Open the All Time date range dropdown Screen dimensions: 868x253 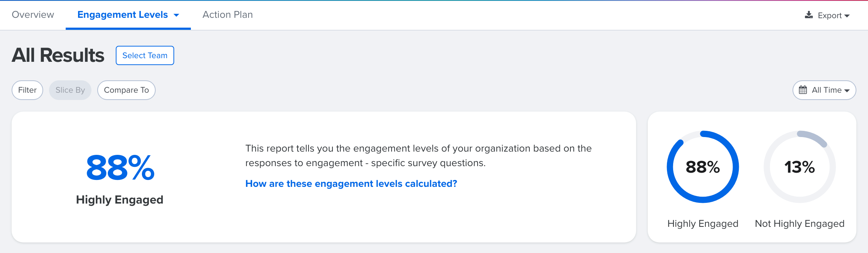[x=824, y=90]
